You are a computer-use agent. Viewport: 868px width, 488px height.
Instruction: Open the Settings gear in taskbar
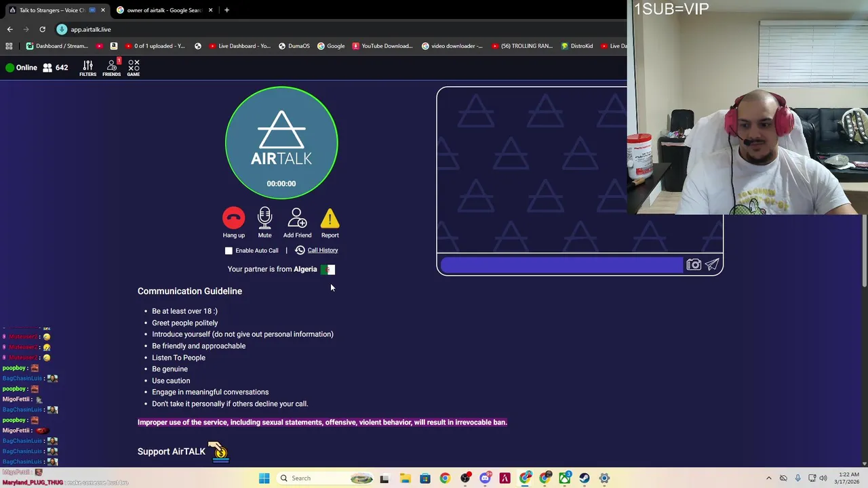point(604,479)
